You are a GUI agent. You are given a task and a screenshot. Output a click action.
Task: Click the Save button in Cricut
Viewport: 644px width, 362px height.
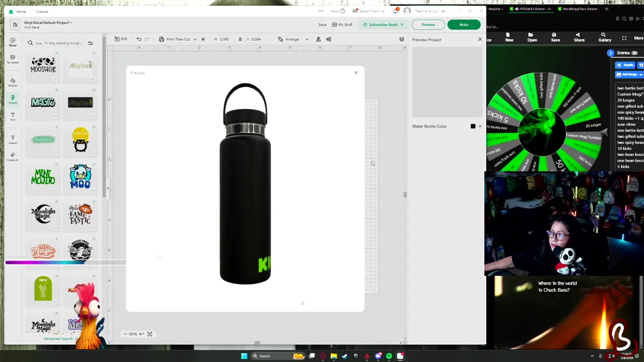pyautogui.click(x=323, y=25)
